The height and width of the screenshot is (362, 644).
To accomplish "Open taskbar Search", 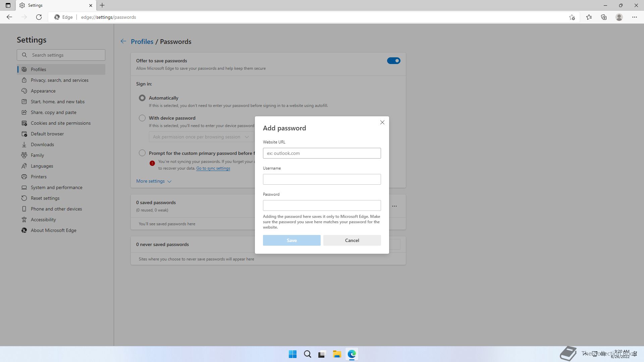I will point(307,354).
